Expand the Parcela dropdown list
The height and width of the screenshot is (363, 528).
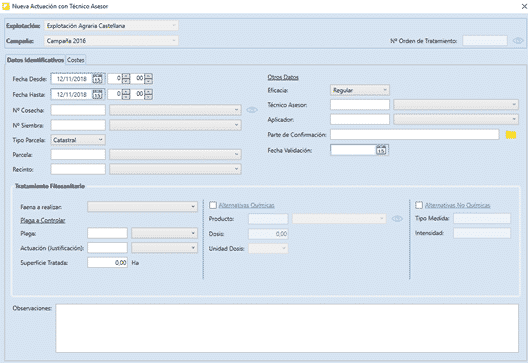coord(175,155)
